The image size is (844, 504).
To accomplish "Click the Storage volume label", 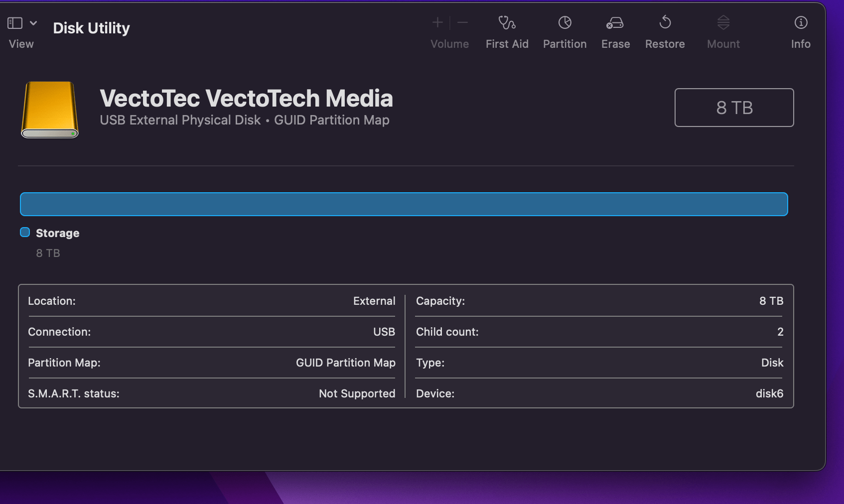I will 57,233.
